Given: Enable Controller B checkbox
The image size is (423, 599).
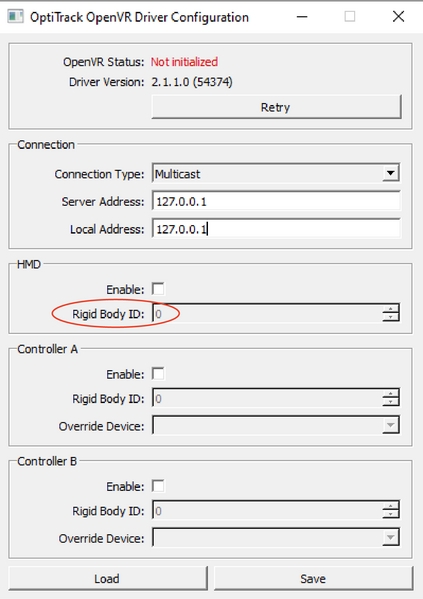Looking at the screenshot, I should pos(158,486).
